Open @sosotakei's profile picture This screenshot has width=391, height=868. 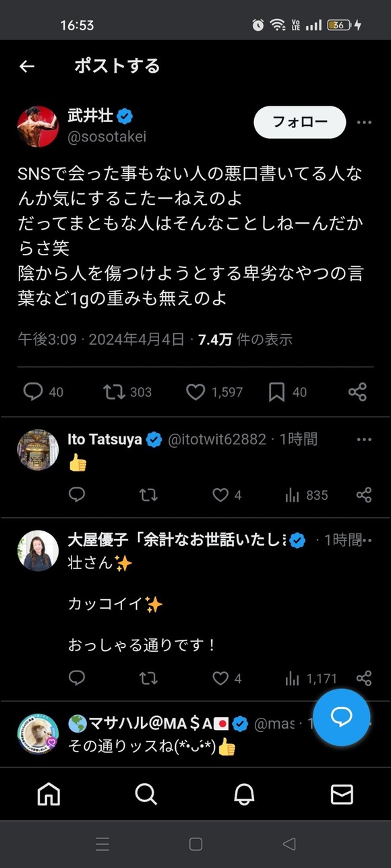click(x=38, y=125)
